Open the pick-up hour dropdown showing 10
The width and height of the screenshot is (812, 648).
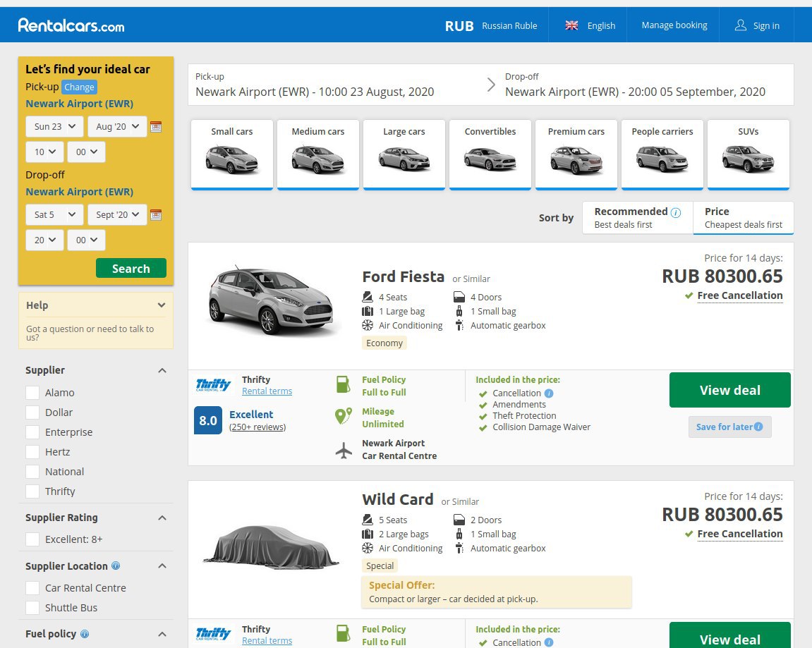click(44, 152)
